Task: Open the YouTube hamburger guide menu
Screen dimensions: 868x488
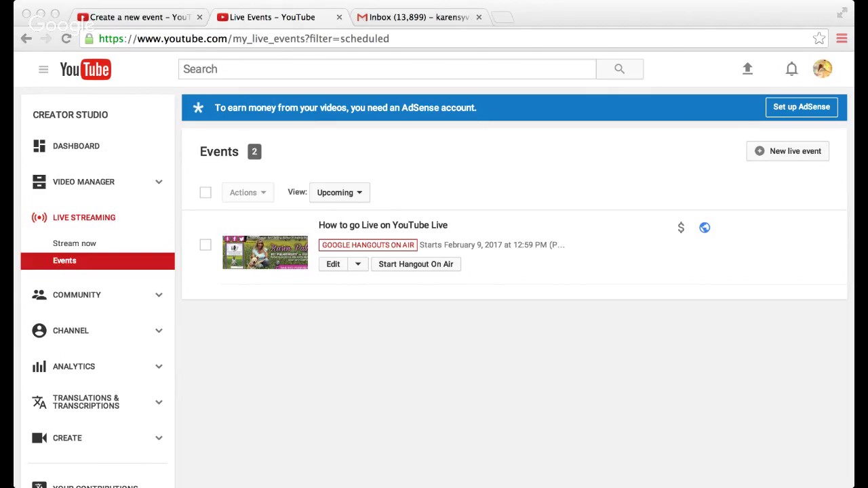Action: click(43, 69)
